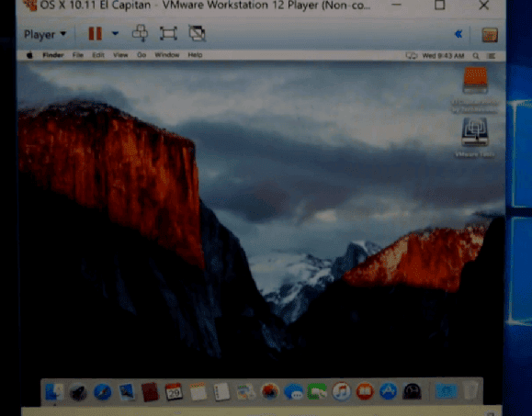Open Messages from the dock
Viewport: 532px width, 416px height.
tap(293, 392)
